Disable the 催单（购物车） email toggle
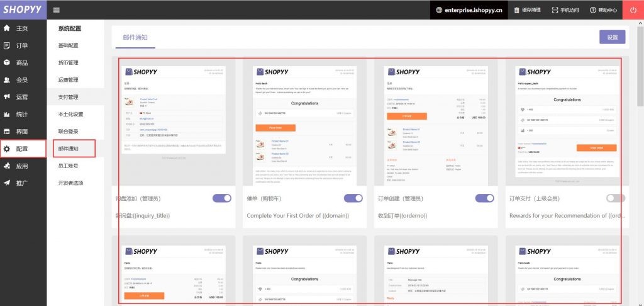 [353, 198]
